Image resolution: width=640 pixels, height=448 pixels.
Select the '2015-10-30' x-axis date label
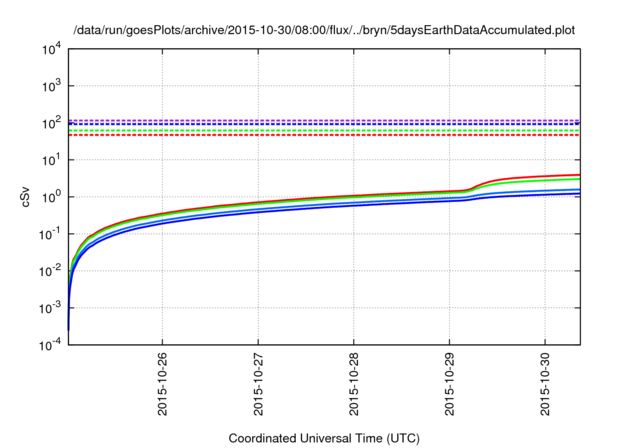545,384
